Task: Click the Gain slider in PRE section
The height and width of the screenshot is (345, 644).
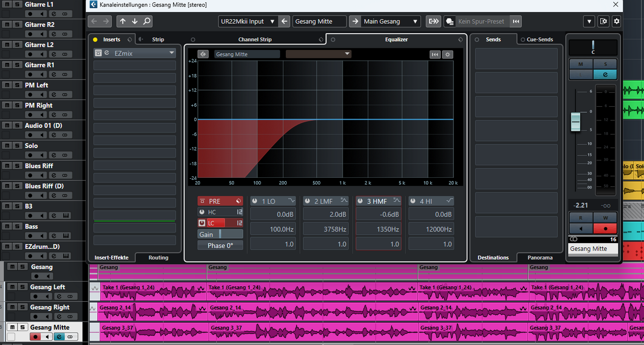Action: pyautogui.click(x=220, y=234)
